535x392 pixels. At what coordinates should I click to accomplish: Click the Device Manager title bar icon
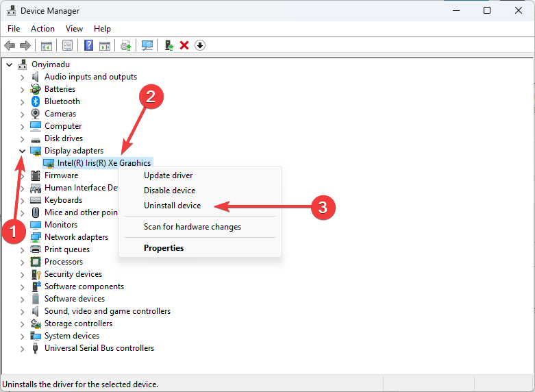click(x=11, y=10)
